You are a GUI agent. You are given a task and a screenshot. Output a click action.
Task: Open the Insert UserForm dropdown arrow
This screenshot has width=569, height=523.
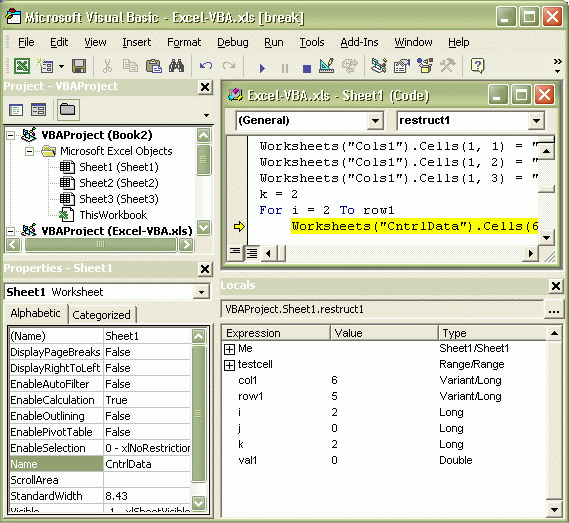[61, 66]
